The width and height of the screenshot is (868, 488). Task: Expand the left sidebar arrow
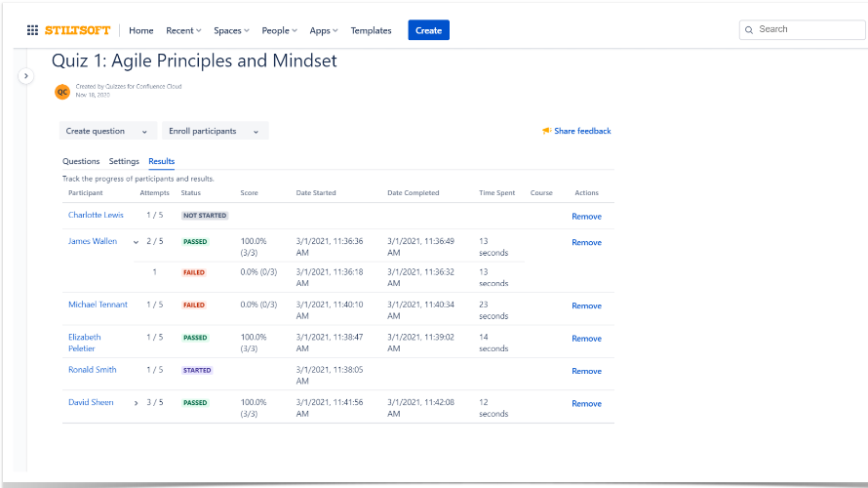pos(26,76)
